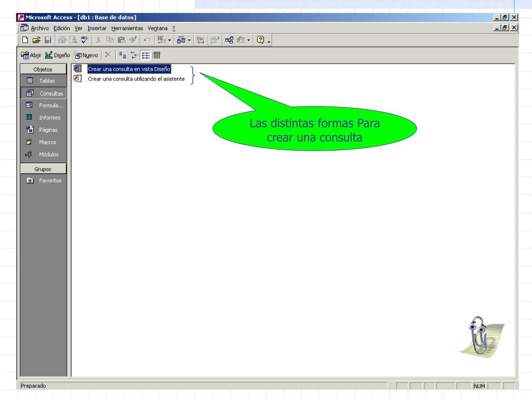Viewport: 532px width, 399px height.
Task: Click the Nuevo button
Action: pyautogui.click(x=86, y=55)
